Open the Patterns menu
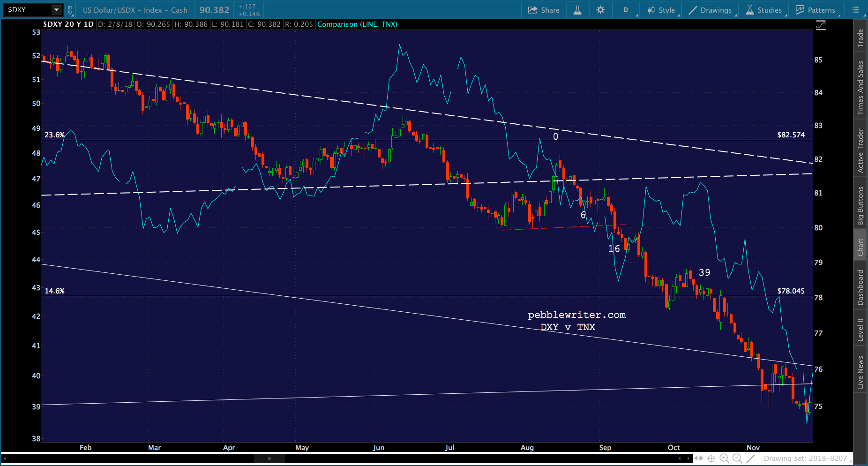Viewport: 868px width, 466px height. click(816, 10)
